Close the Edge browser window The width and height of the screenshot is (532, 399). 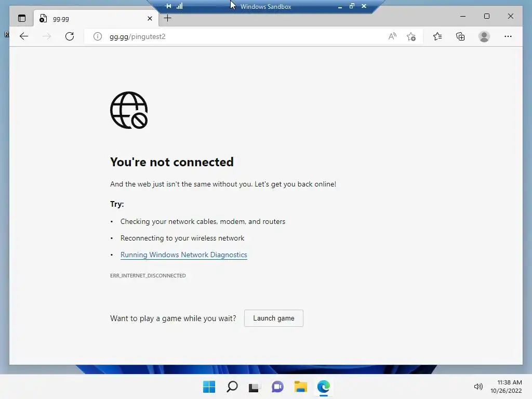tap(510, 16)
